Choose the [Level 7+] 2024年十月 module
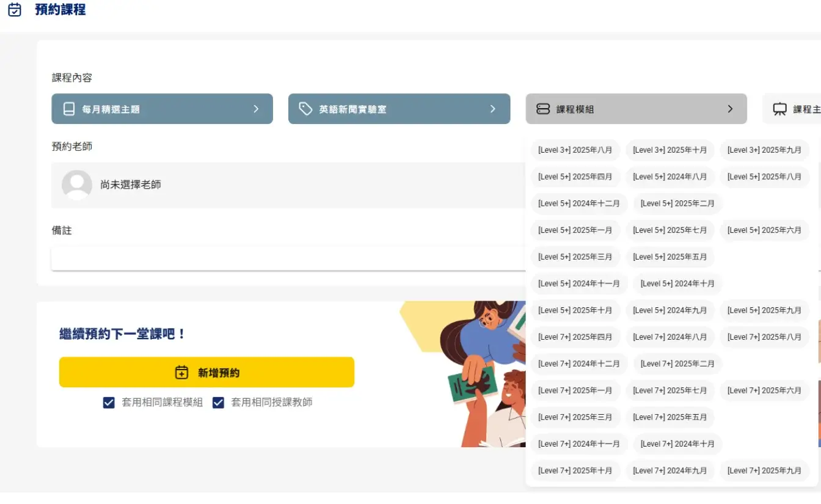 tap(677, 444)
